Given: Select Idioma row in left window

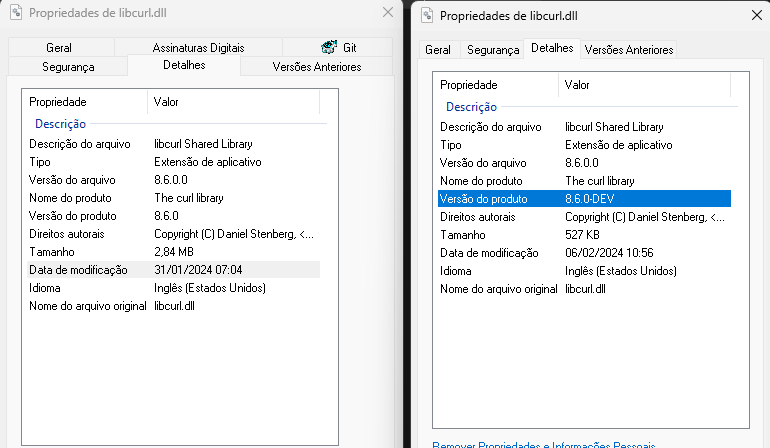Looking at the screenshot, I should 173,288.
